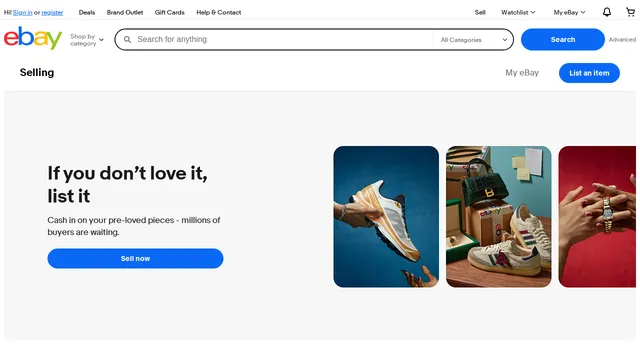Click the 'Cash in on your pre-loved pieces' text

(x=133, y=226)
